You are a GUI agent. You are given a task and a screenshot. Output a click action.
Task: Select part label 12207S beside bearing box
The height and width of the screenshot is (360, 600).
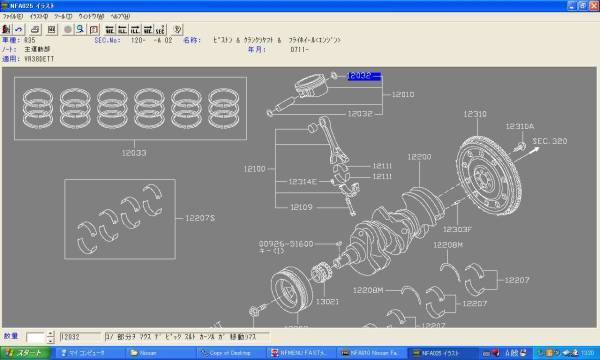point(200,218)
